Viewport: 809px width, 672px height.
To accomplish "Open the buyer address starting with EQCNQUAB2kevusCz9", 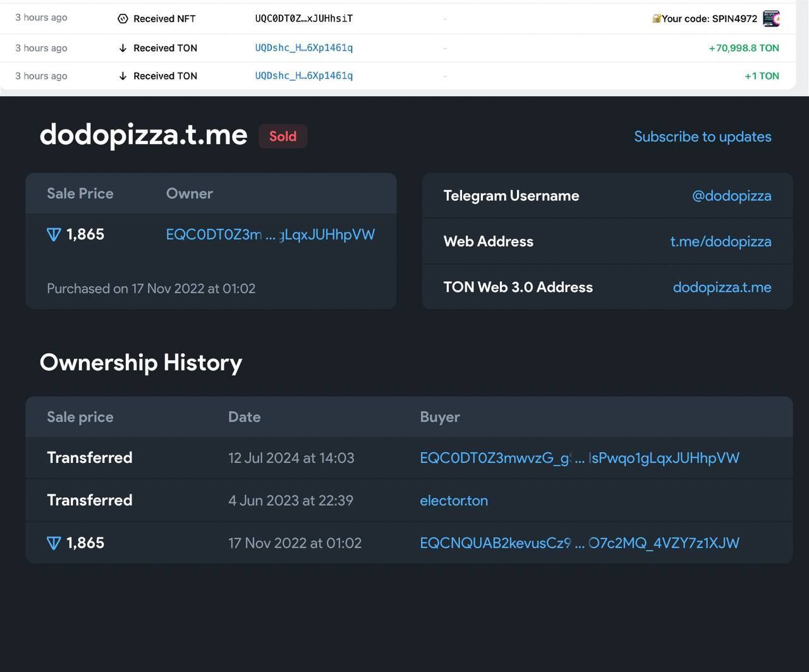I will 579,543.
